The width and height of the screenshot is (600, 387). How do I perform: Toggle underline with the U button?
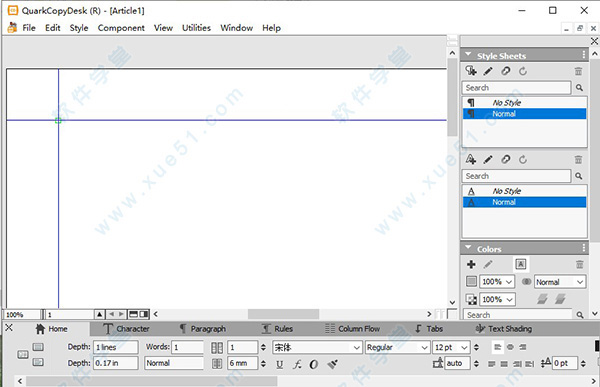(x=280, y=364)
